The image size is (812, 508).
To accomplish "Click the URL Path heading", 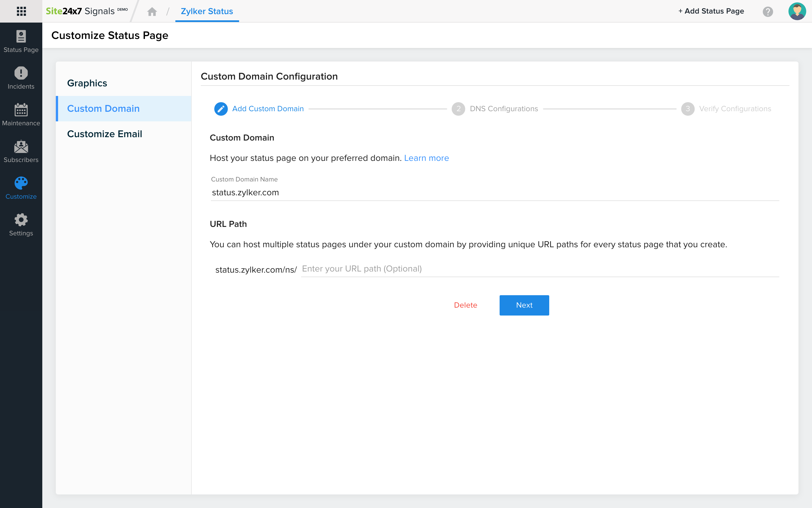I will [x=228, y=224].
